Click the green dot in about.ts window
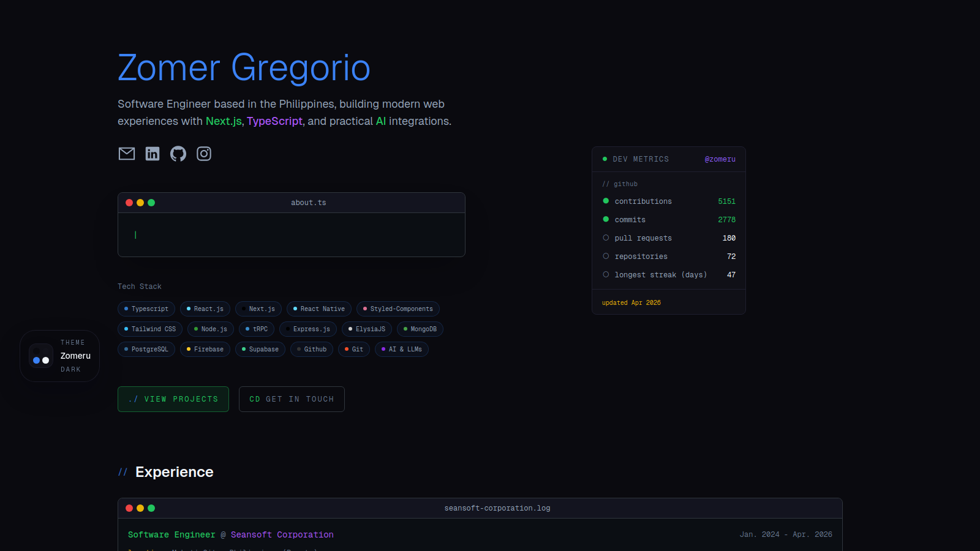The image size is (980, 551). tap(151, 203)
